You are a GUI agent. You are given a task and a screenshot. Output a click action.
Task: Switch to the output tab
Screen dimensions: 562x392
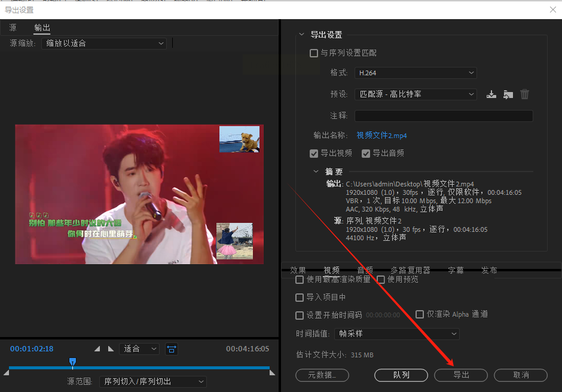click(x=42, y=27)
